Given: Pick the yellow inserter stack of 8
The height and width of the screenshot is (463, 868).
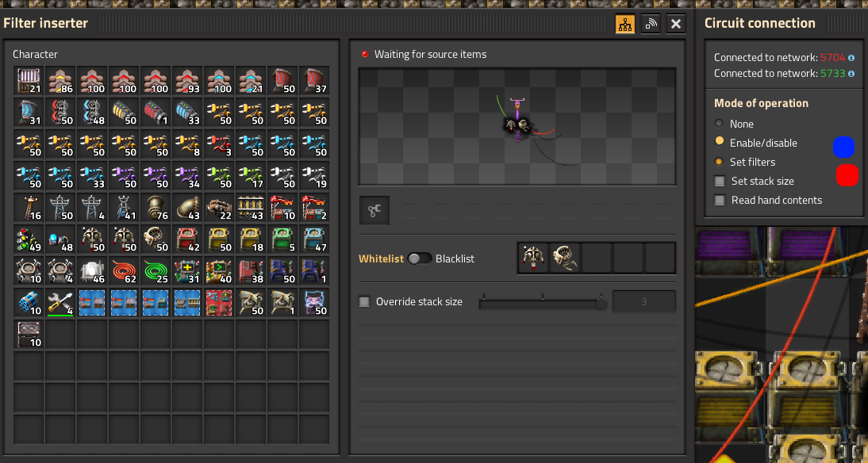Looking at the screenshot, I should 187,145.
